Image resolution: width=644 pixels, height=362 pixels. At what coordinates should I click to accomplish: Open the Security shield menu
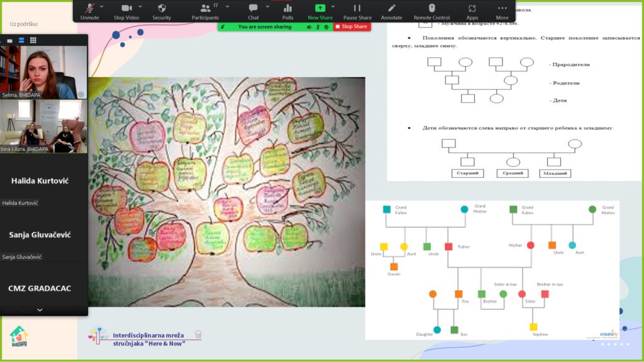[x=162, y=11]
